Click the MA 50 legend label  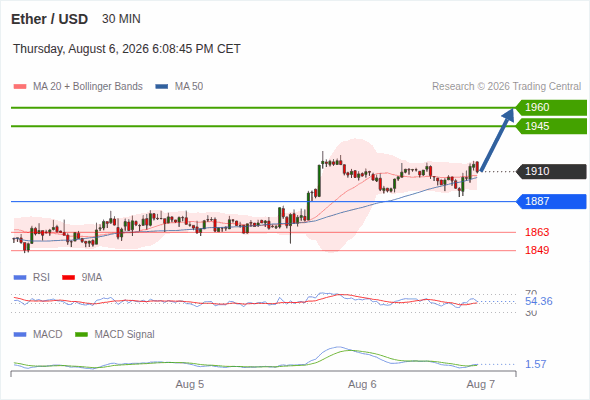189,87
